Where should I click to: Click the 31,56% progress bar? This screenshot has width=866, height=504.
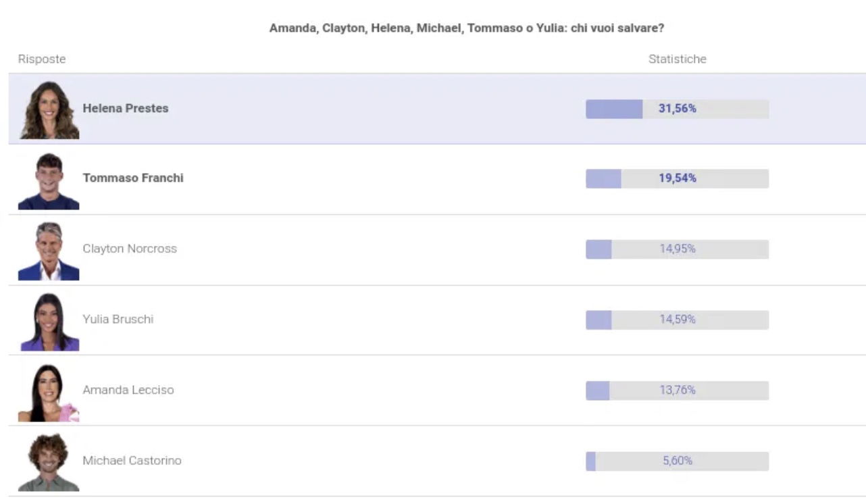click(677, 109)
